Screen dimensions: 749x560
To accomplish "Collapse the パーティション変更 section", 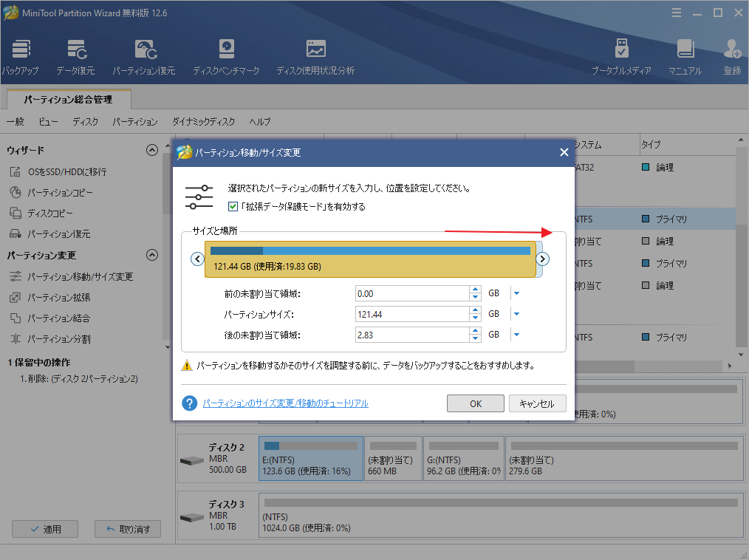I will tap(152, 255).
